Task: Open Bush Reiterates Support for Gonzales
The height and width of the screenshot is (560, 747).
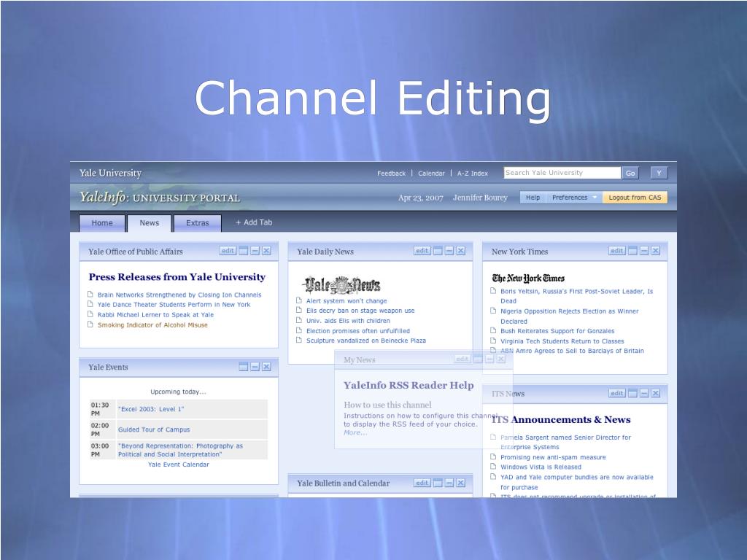Action: (557, 331)
